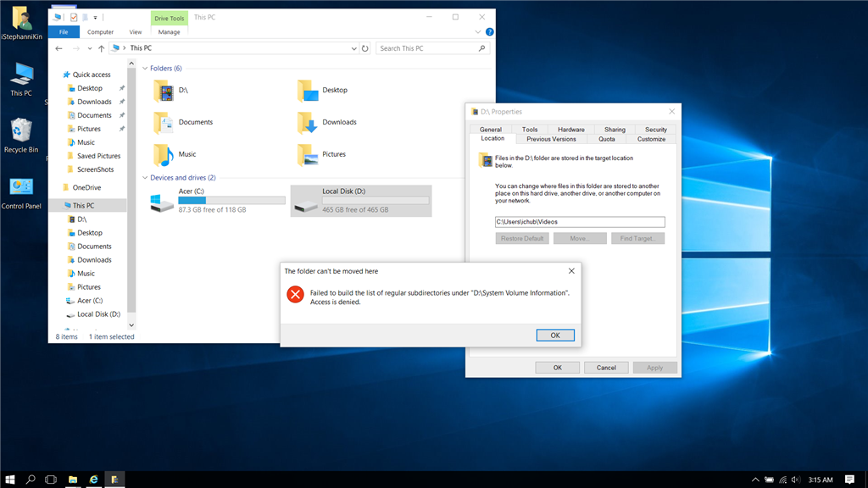Image resolution: width=868 pixels, height=488 pixels.
Task: Collapse the Devices and drives (2) group
Action: coord(145,178)
